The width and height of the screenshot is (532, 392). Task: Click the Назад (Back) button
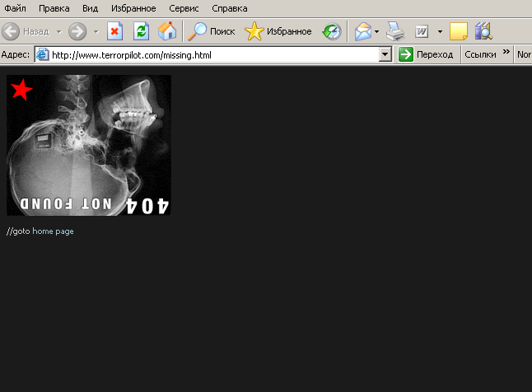[x=26, y=31]
